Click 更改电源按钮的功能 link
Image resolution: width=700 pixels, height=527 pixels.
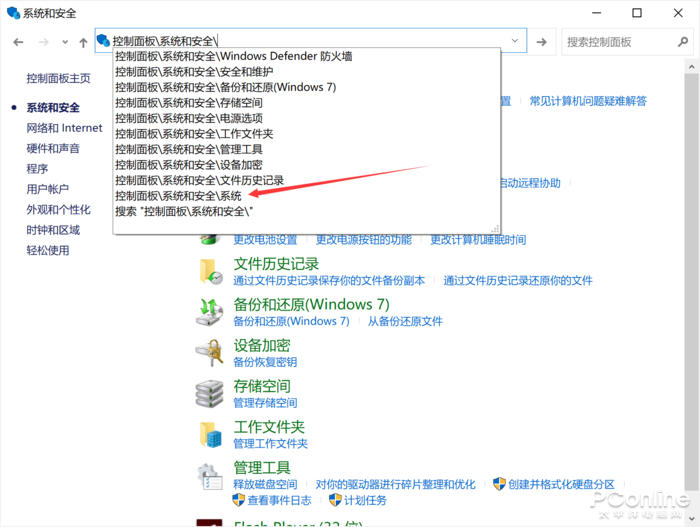tap(364, 240)
